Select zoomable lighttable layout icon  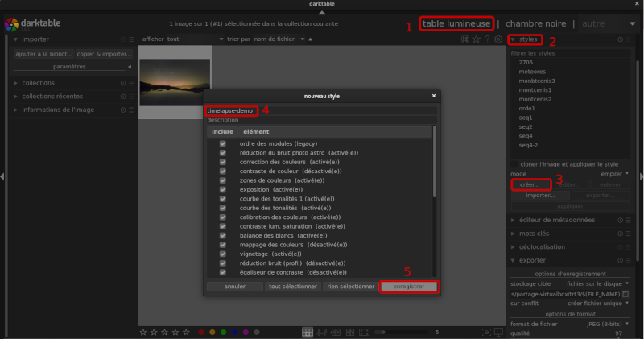(321, 332)
